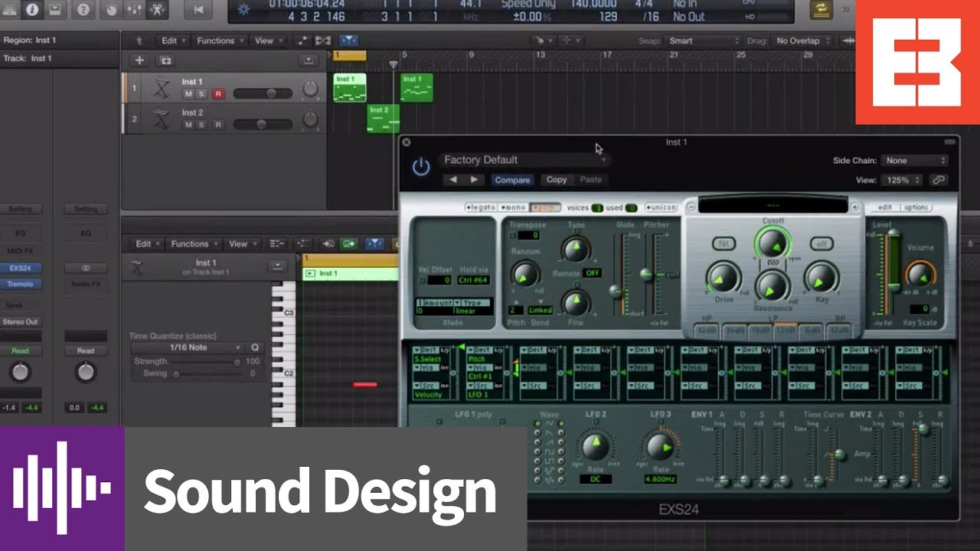Open the Editors scissors icon
The height and width of the screenshot is (551, 980).
pos(157,10)
